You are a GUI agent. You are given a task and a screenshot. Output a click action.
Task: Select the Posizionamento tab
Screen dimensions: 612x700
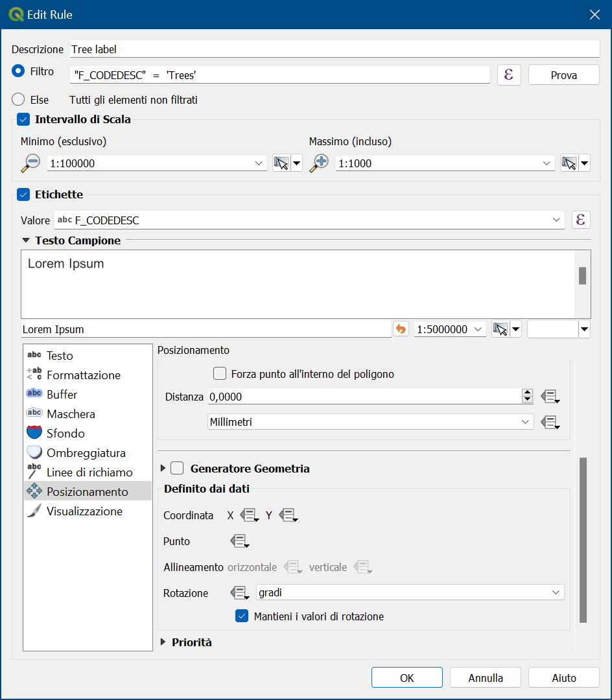(x=88, y=491)
